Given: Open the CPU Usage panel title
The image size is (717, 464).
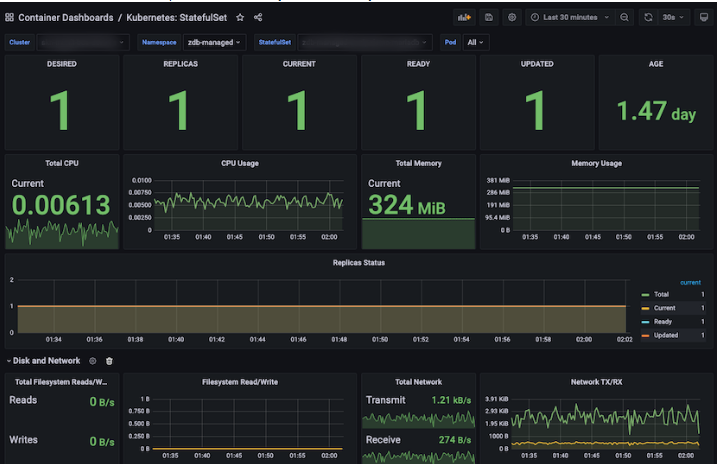Looking at the screenshot, I should click(240, 163).
